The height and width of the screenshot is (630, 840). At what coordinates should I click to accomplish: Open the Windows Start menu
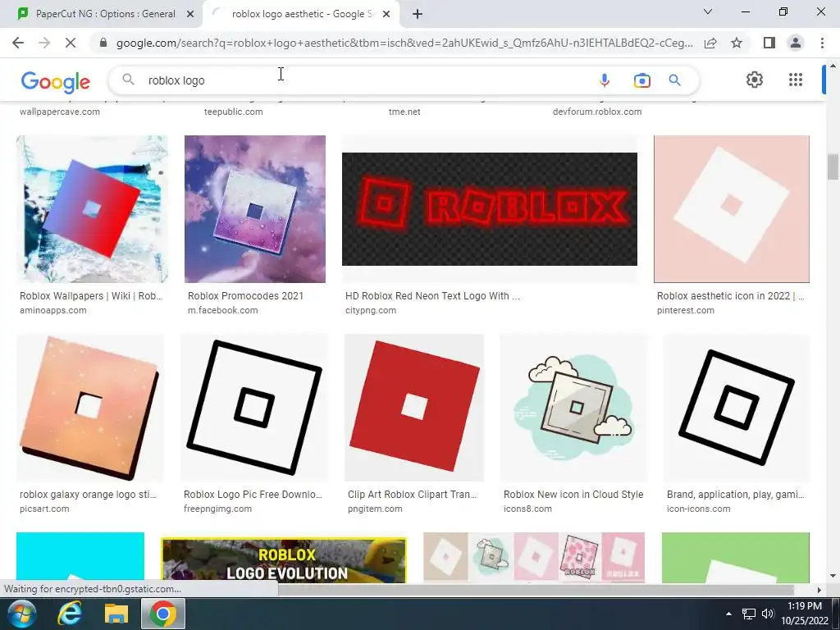[21, 614]
